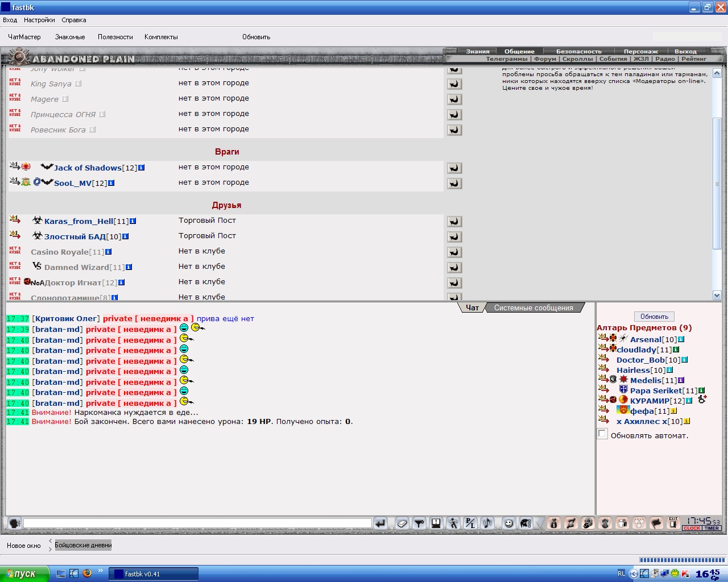The width and height of the screenshot is (728, 582).
Task: Click the CLOCK label under the timer
Action: coord(692,528)
